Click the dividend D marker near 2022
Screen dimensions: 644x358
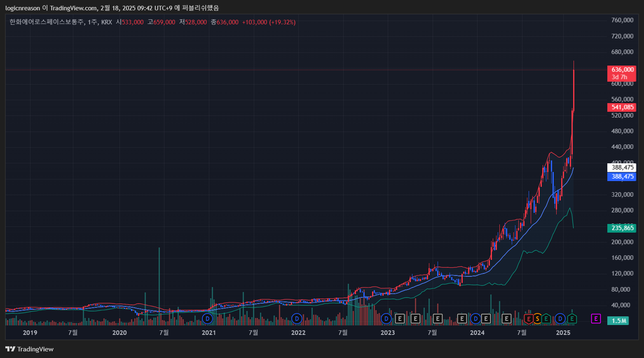(x=297, y=318)
